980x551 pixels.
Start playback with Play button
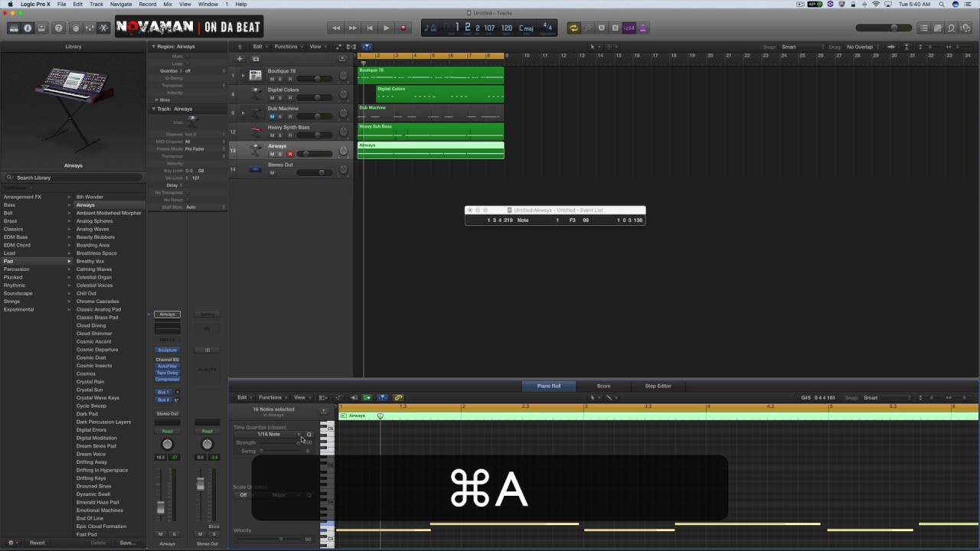point(387,28)
